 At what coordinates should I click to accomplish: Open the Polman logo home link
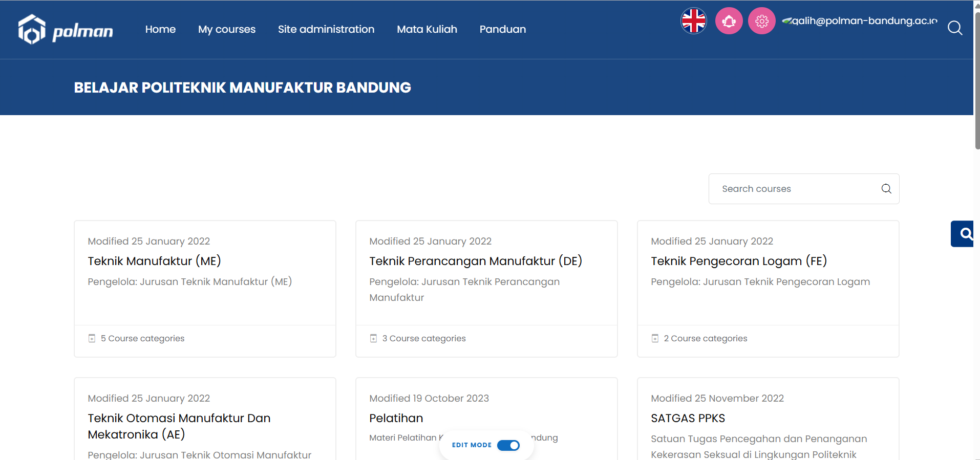[66, 30]
